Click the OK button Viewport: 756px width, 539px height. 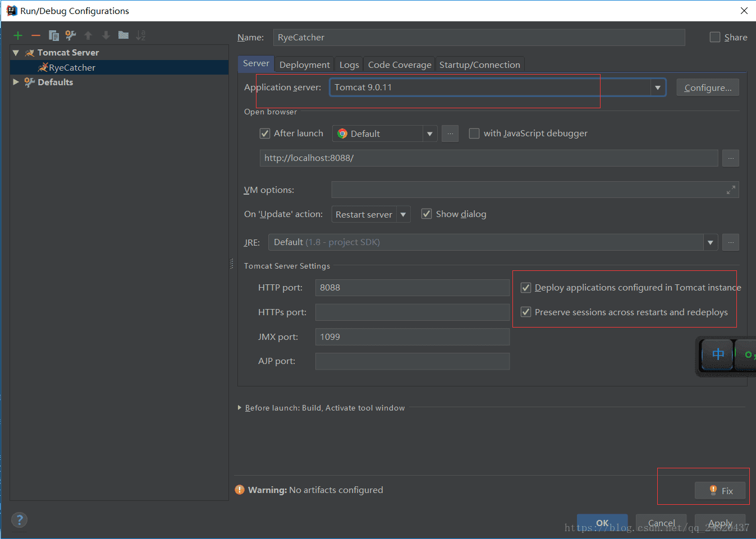[602, 523]
